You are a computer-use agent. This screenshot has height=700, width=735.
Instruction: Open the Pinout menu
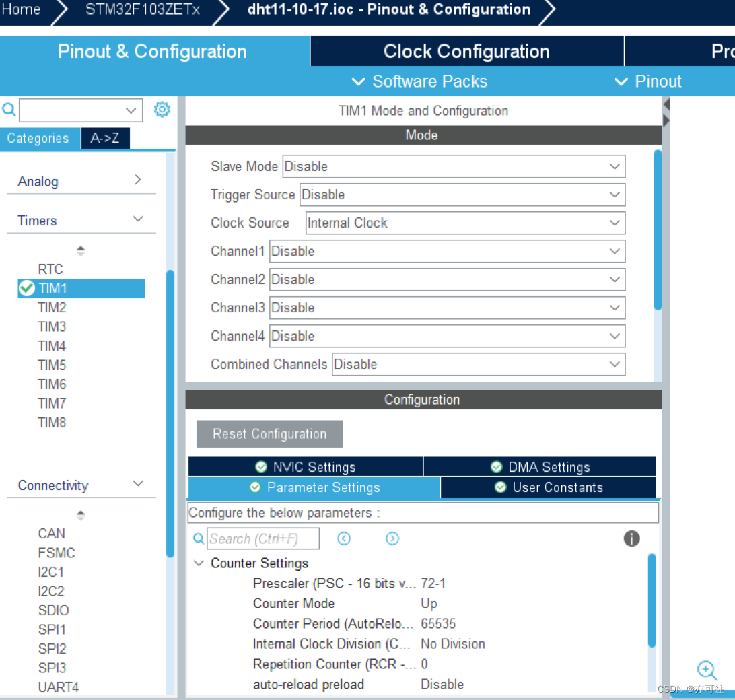coord(647,81)
